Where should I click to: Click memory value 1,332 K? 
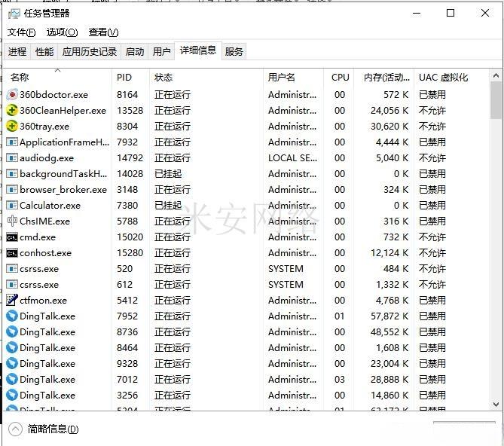click(x=393, y=284)
